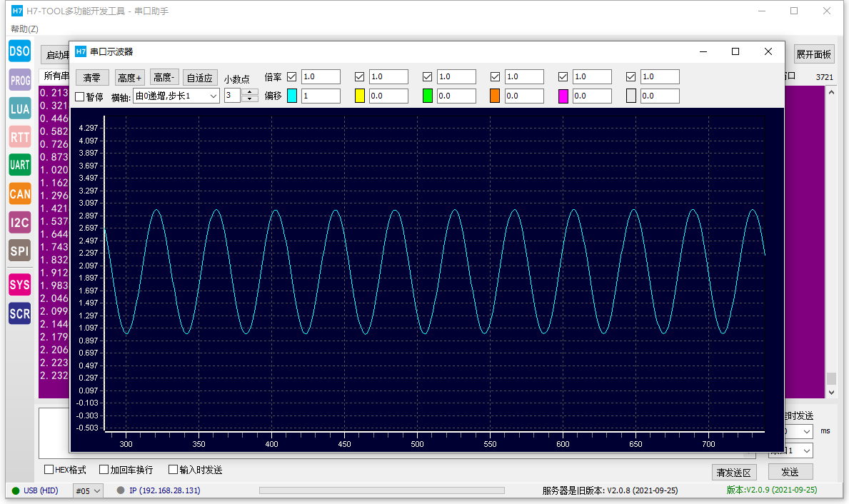This screenshot has width=849, height=504.
Task: Click the USB (HID) status text
Action: (x=41, y=490)
